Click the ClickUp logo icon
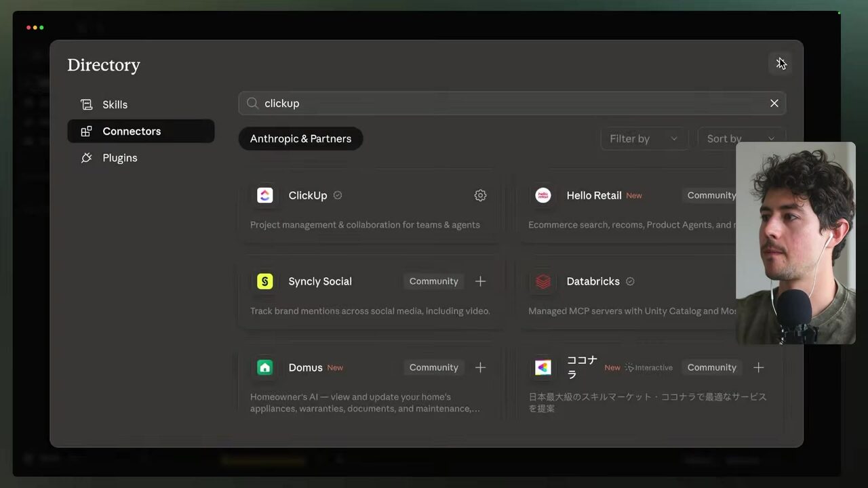This screenshot has width=868, height=488. [x=264, y=195]
